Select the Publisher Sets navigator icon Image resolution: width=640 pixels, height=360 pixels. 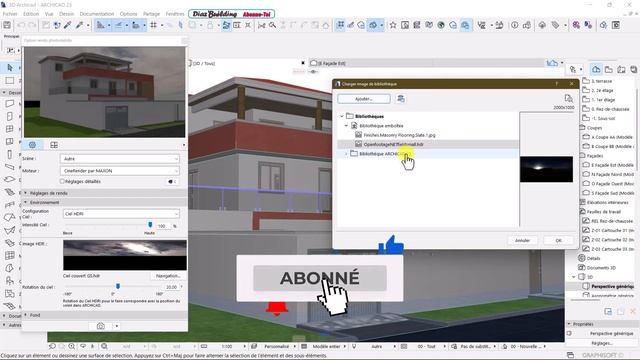pyautogui.click(x=633, y=70)
